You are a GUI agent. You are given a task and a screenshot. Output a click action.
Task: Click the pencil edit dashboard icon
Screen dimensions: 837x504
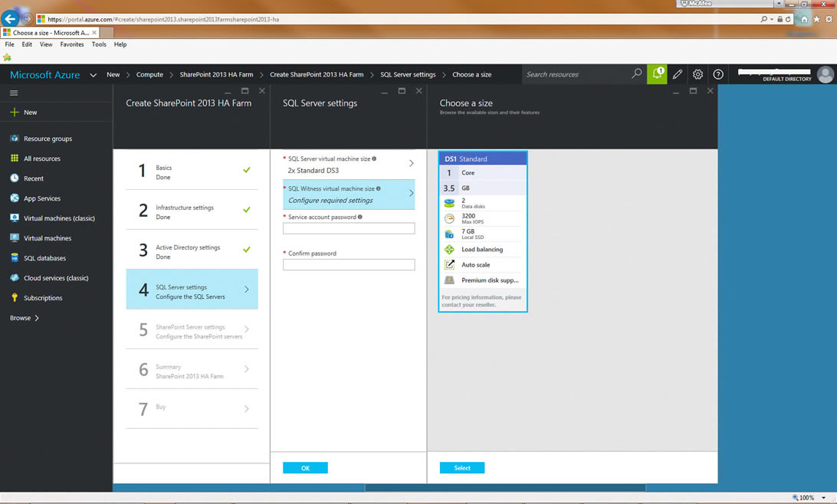(x=678, y=74)
